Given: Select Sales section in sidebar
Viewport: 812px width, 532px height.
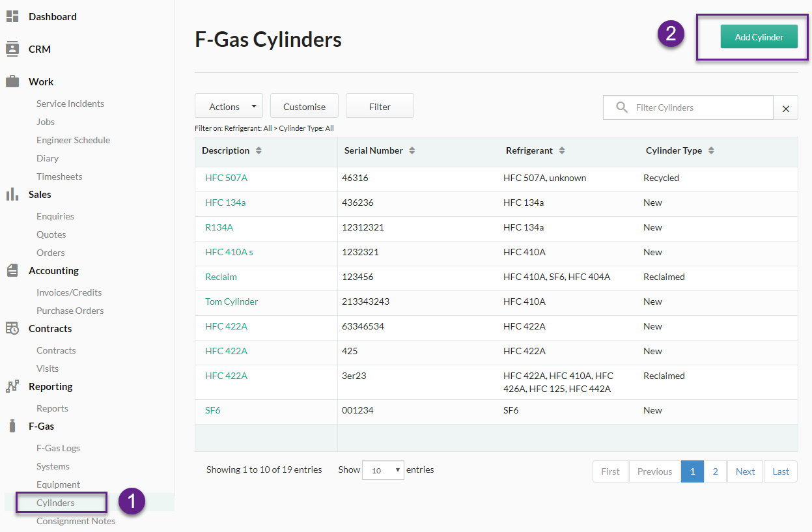Looking at the screenshot, I should pyautogui.click(x=40, y=194).
